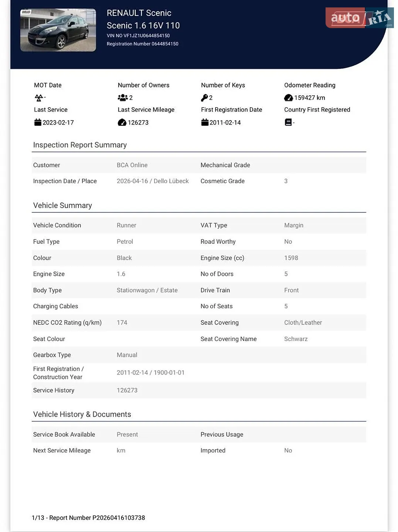Click 'Vehicle History & Documents' heading
398x532 pixels.
(x=82, y=415)
